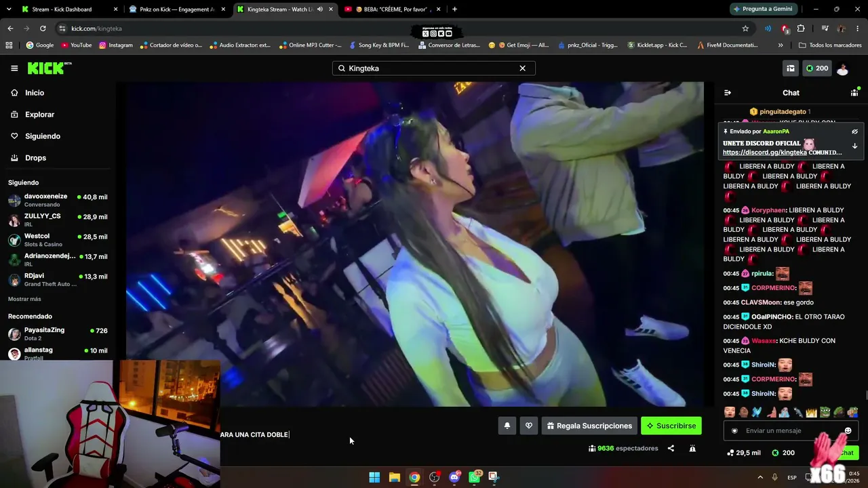Clear the Kingteka search text
This screenshot has width=868, height=488.
click(x=522, y=68)
